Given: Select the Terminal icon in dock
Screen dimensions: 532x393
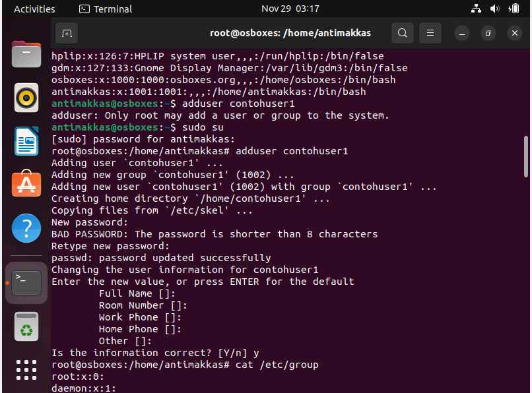Looking at the screenshot, I should point(26,283).
